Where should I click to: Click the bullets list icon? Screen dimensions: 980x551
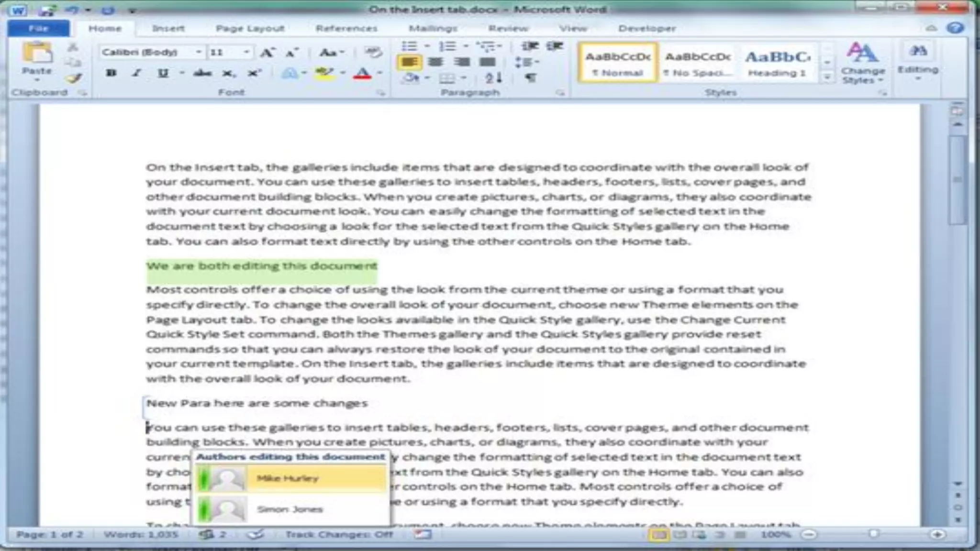tap(409, 46)
